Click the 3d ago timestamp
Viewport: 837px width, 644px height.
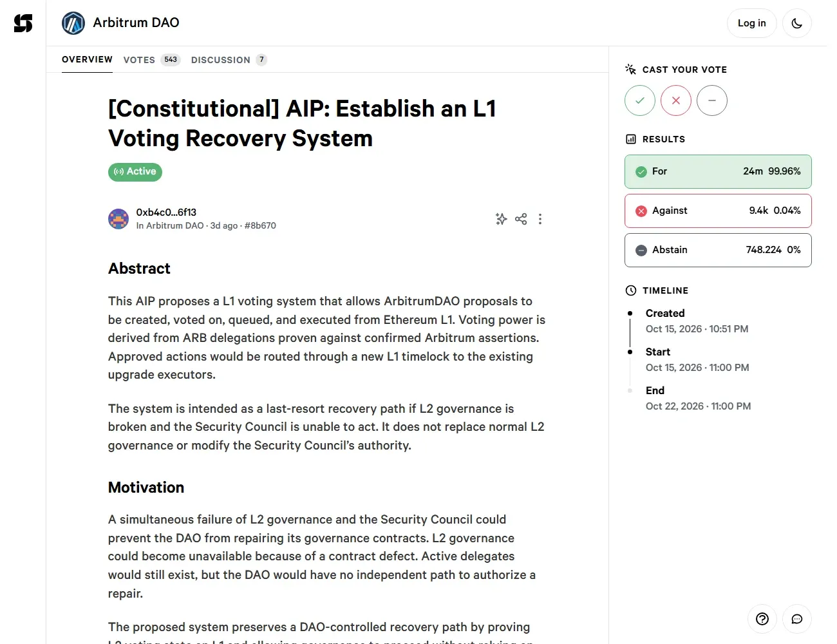(224, 226)
